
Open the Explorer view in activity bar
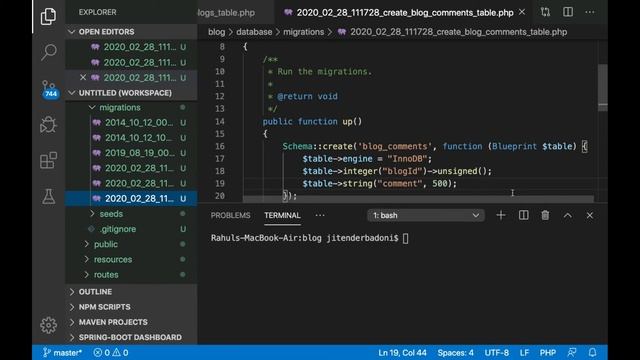(48, 16)
